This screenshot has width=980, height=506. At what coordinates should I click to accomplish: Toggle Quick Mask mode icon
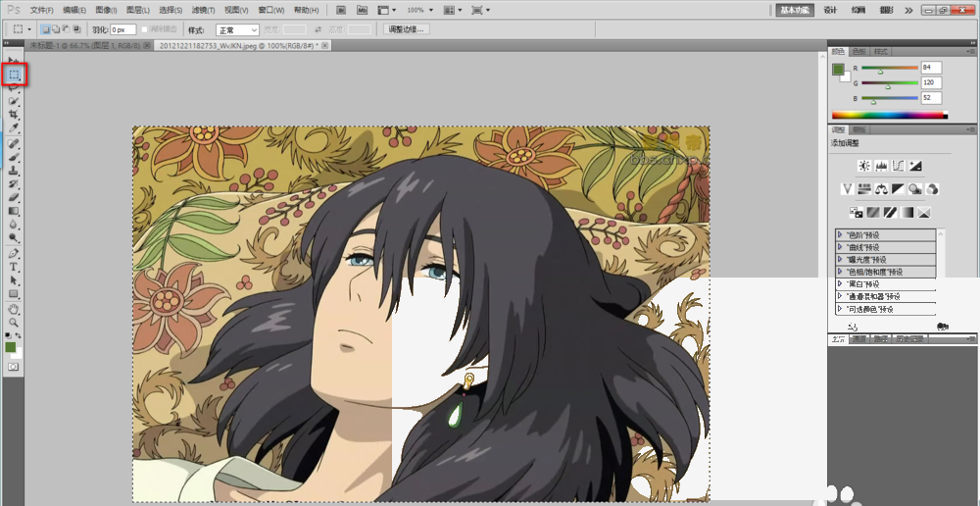point(13,367)
